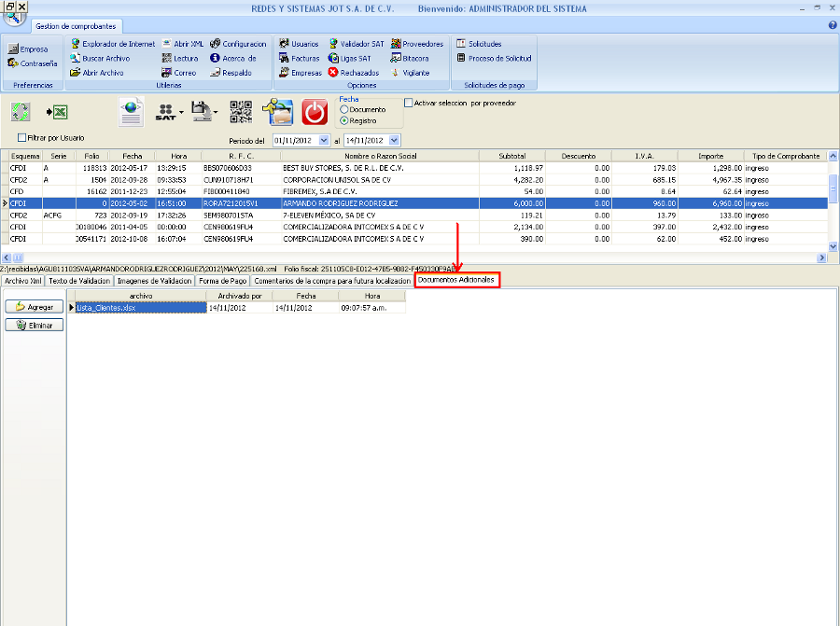
Task: Click the red power button icon
Action: pyautogui.click(x=315, y=112)
